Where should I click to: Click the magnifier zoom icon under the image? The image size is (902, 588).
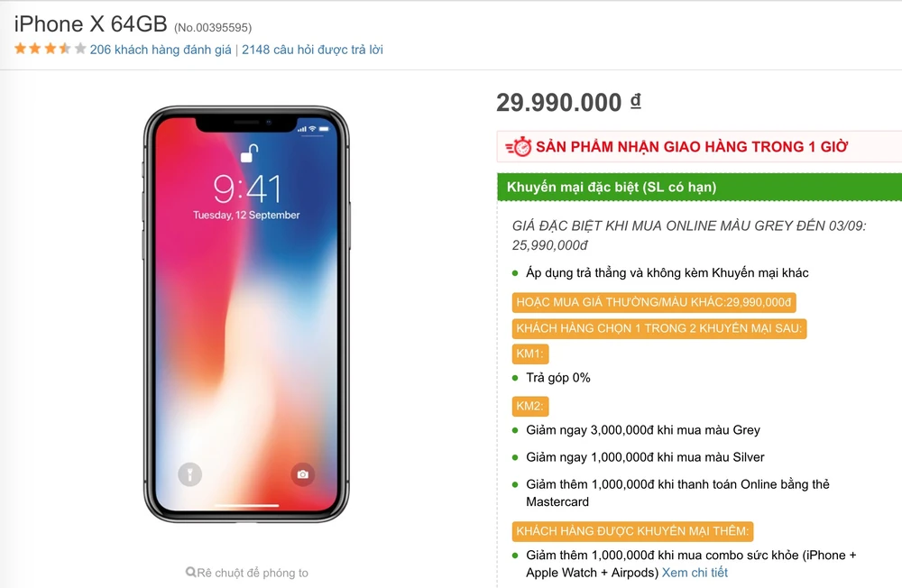[191, 572]
